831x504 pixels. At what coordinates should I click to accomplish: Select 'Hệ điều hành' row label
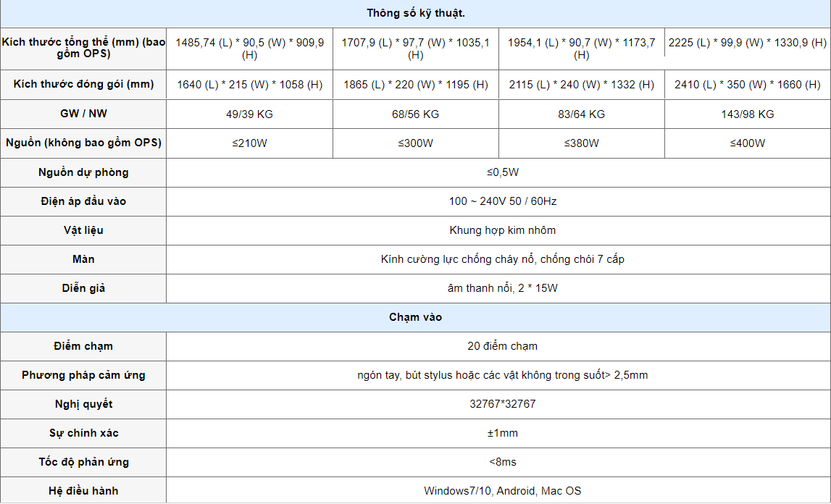pyautogui.click(x=83, y=491)
